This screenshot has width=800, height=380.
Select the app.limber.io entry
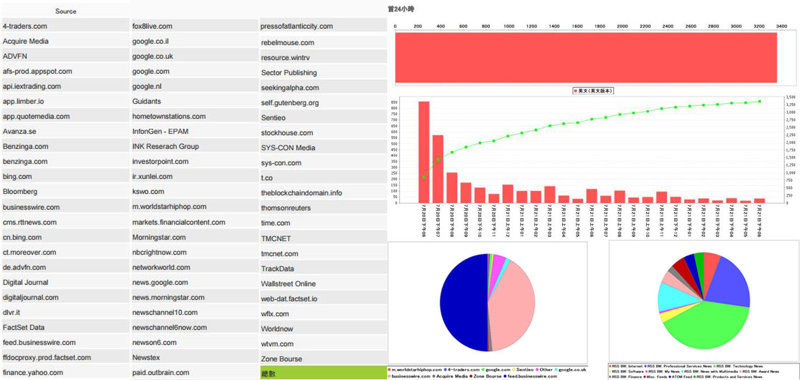click(x=65, y=101)
